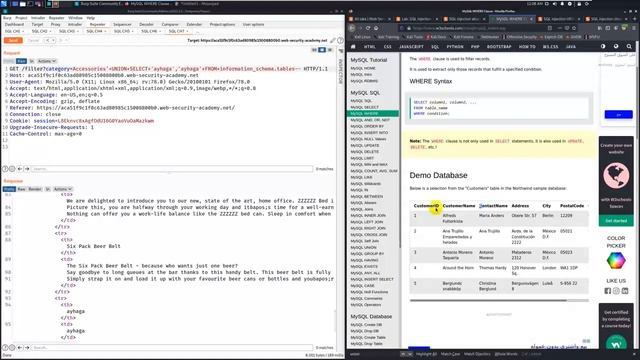This screenshot has width=640, height=360.
Task: Click the W3Schools color picker hexagon
Action: pos(616,260)
